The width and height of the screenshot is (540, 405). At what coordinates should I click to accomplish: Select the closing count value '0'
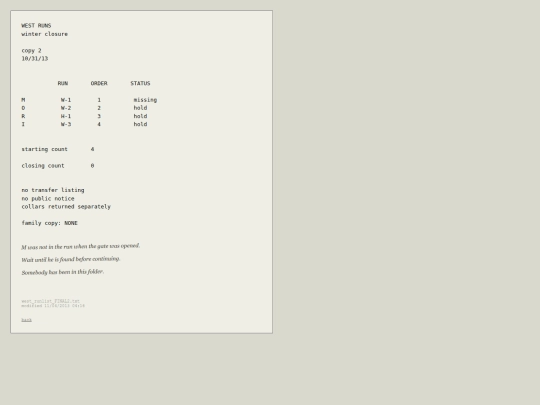92,166
